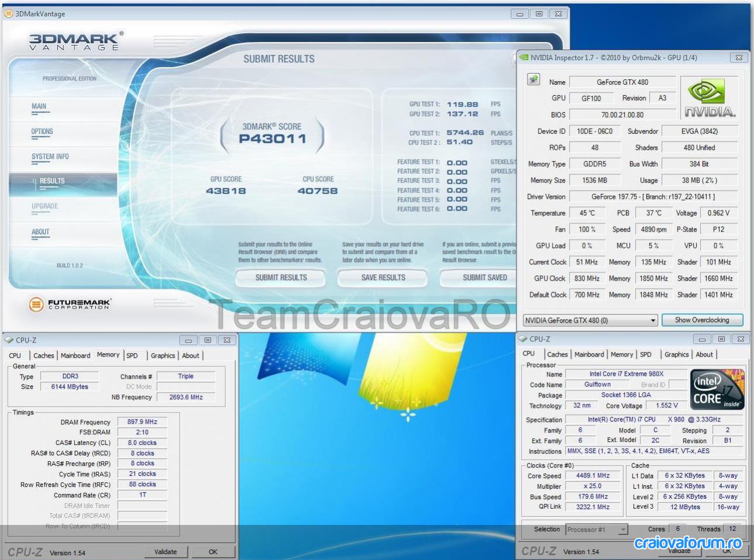Viewport: 754px width, 560px height.
Task: Maximize the 3DMarkVantage window
Action: [x=539, y=14]
